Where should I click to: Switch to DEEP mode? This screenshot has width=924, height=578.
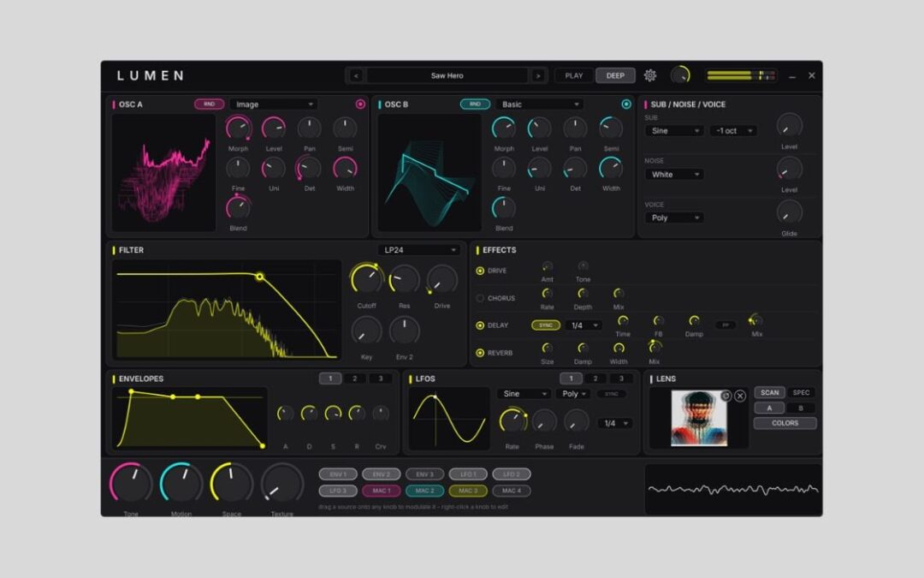point(615,75)
